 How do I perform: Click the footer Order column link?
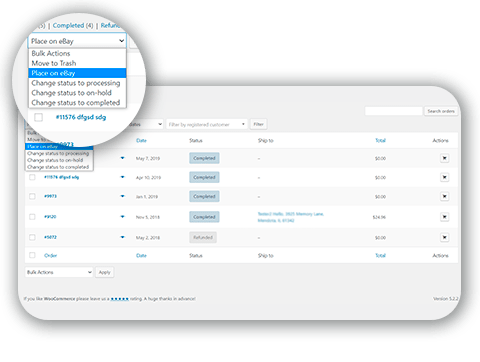point(50,255)
